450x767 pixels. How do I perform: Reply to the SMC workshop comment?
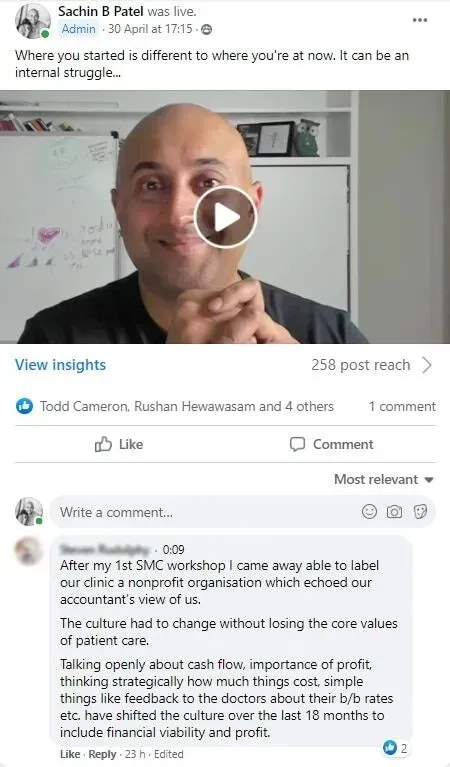(x=102, y=754)
